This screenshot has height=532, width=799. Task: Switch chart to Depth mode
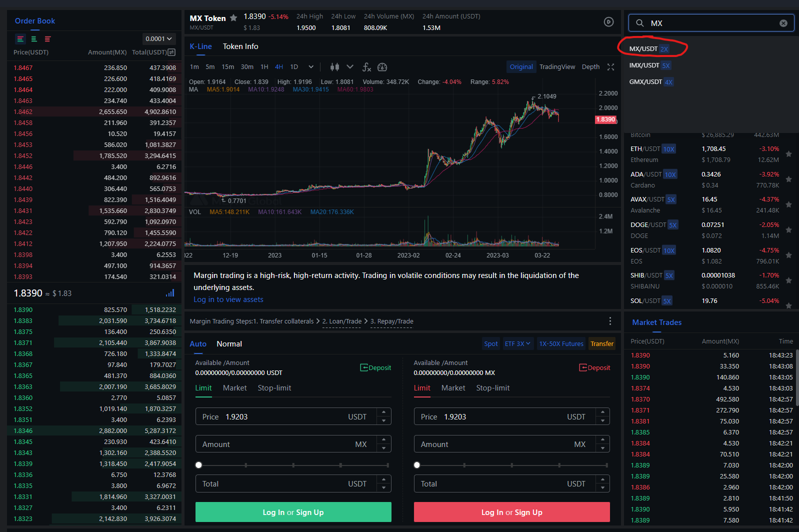590,67
